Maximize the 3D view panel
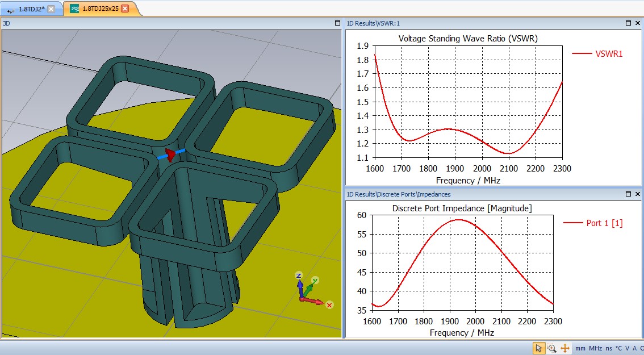Viewport: 644px width, 355px height. (x=337, y=23)
